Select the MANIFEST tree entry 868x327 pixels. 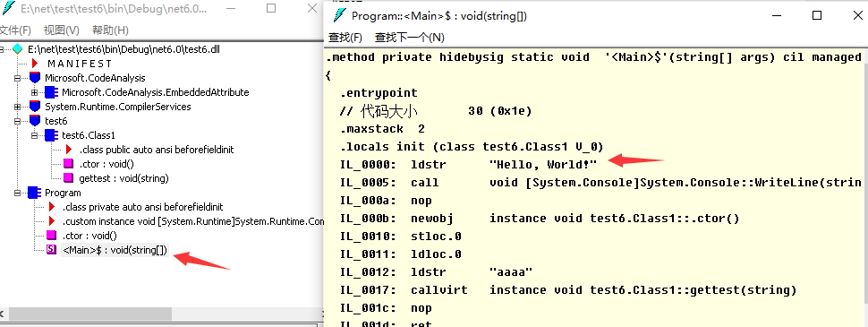pos(80,64)
